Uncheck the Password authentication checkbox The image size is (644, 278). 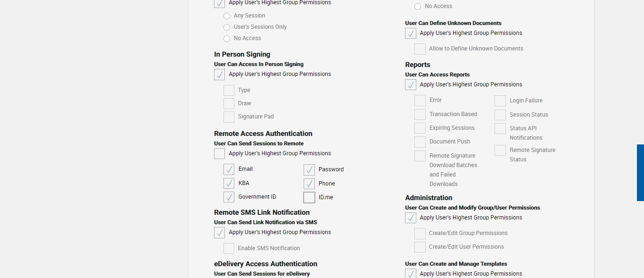point(309,170)
